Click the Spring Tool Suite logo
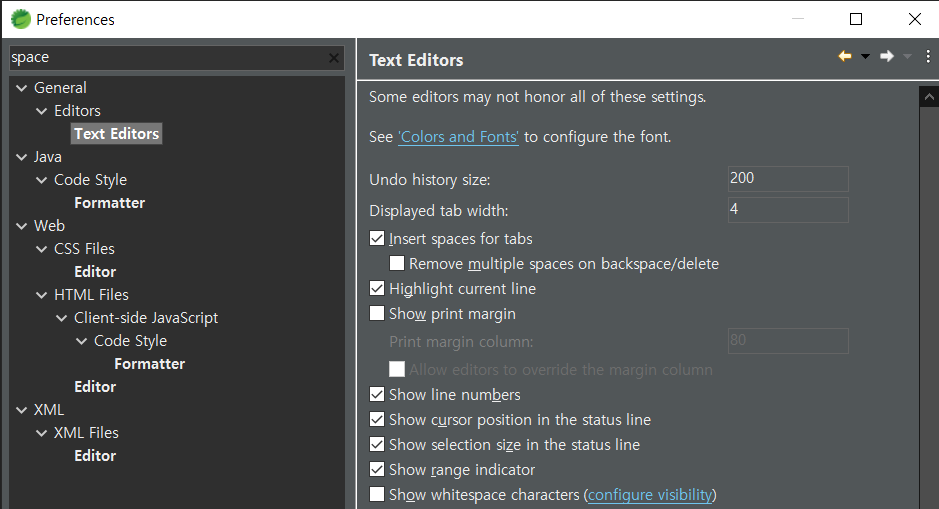This screenshot has width=939, height=509. pyautogui.click(x=20, y=19)
